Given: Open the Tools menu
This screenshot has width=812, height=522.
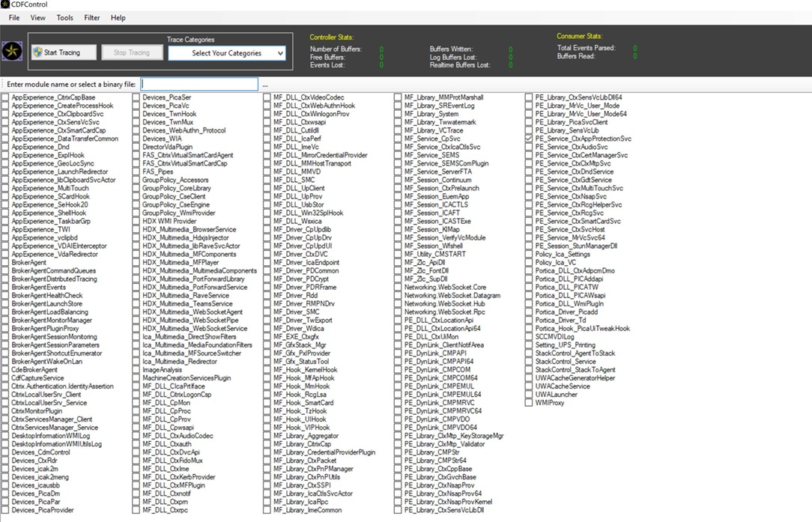Looking at the screenshot, I should (64, 18).
